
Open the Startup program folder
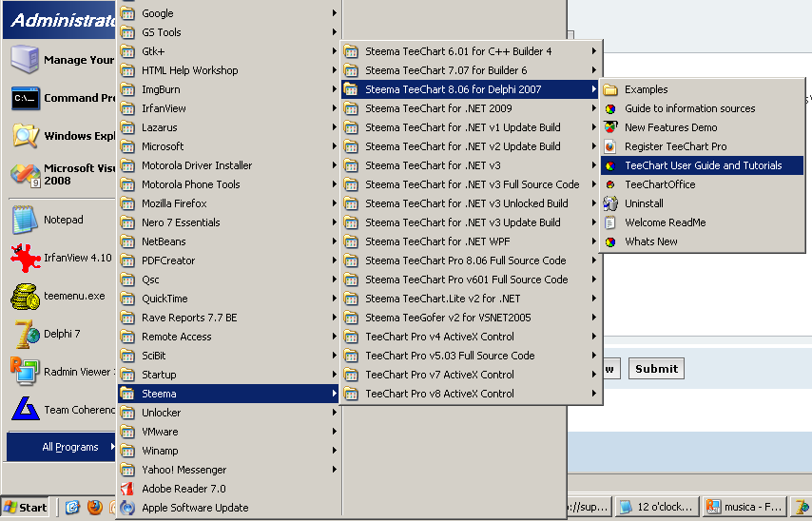click(x=229, y=375)
